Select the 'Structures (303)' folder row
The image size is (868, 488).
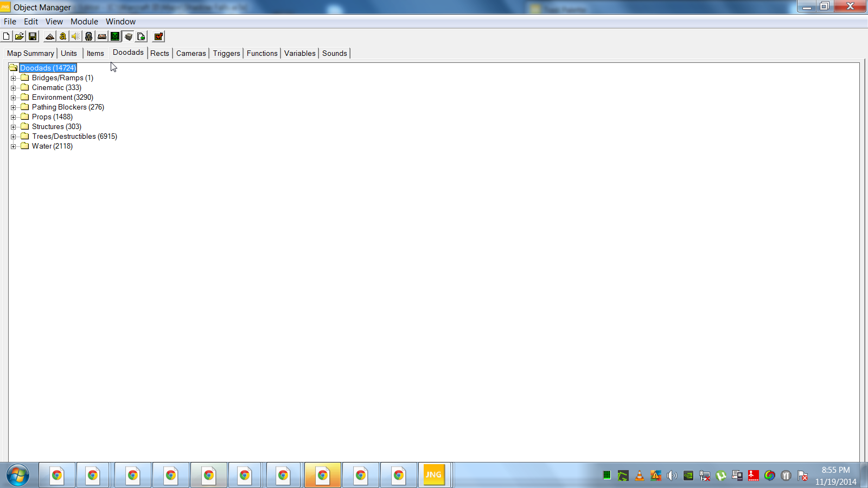[x=56, y=127]
